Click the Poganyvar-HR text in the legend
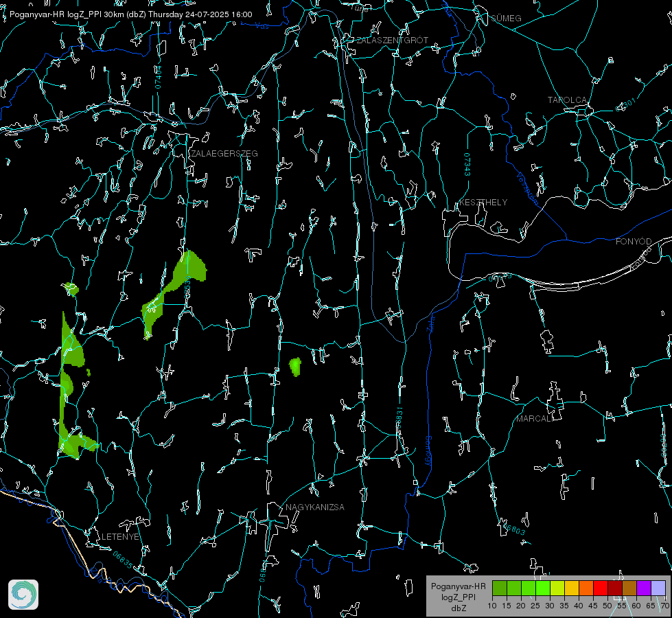The image size is (672, 618). click(x=458, y=586)
